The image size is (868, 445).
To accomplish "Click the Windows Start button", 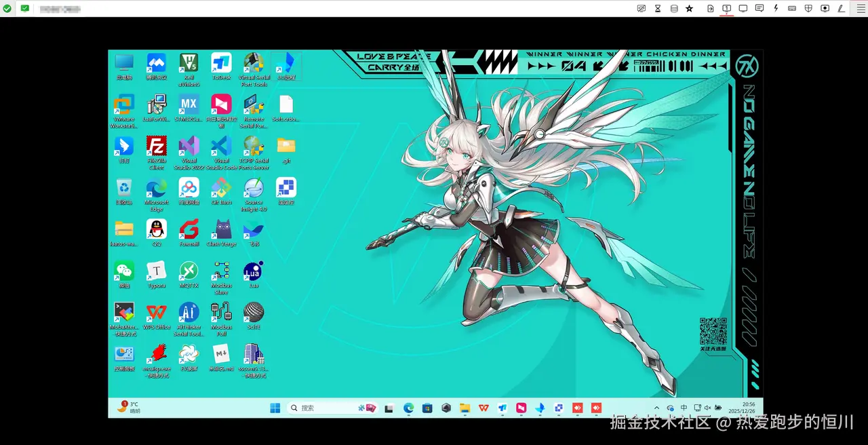I will click(x=275, y=408).
